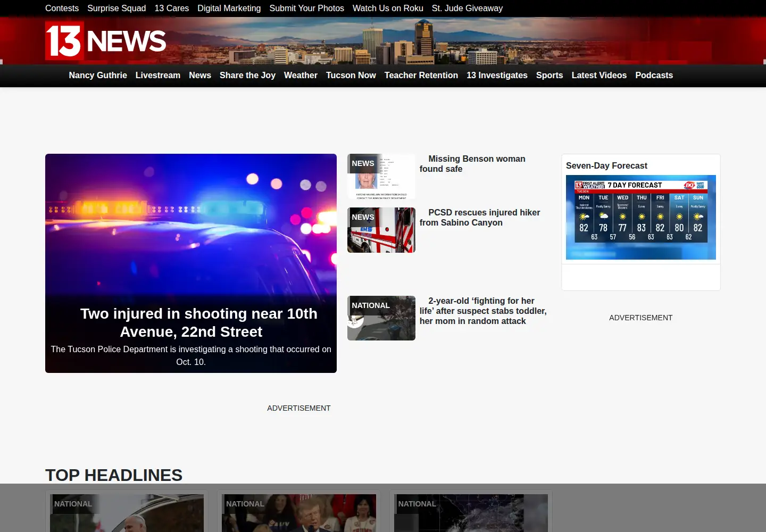
Task: Select 13 Investigates menu item
Action: (497, 76)
